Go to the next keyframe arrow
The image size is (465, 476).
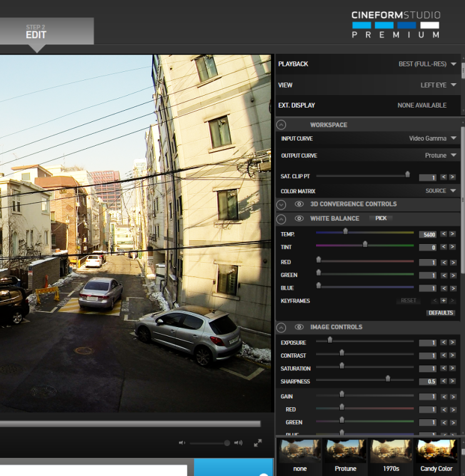point(452,300)
